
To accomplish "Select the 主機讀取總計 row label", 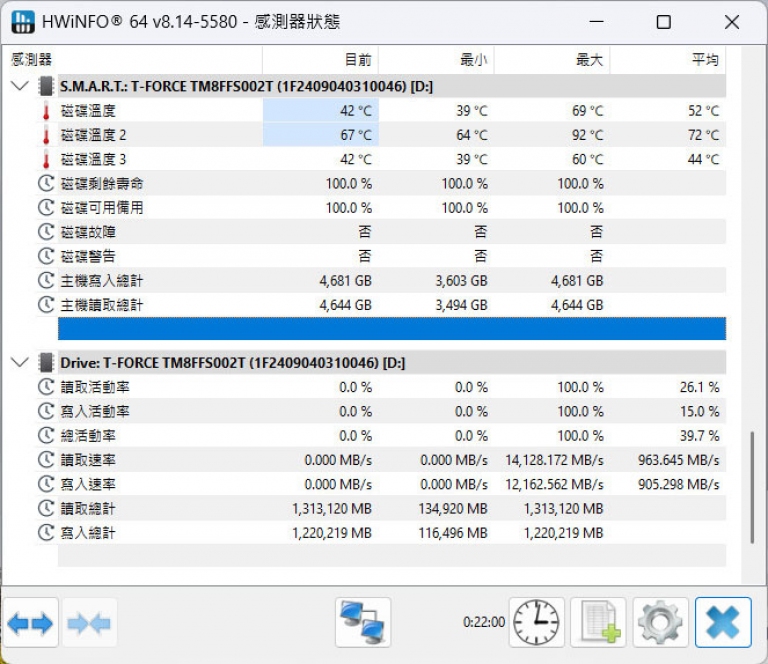I will click(x=102, y=305).
